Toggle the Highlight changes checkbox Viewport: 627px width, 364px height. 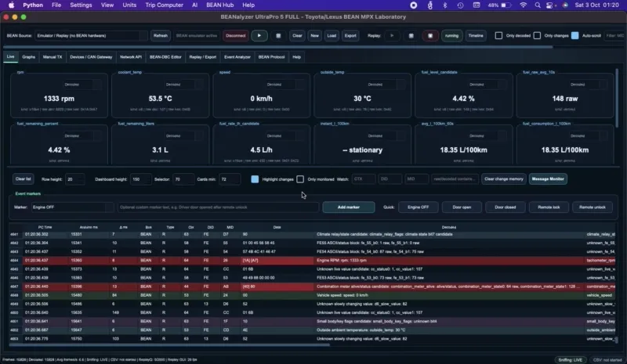tap(255, 179)
